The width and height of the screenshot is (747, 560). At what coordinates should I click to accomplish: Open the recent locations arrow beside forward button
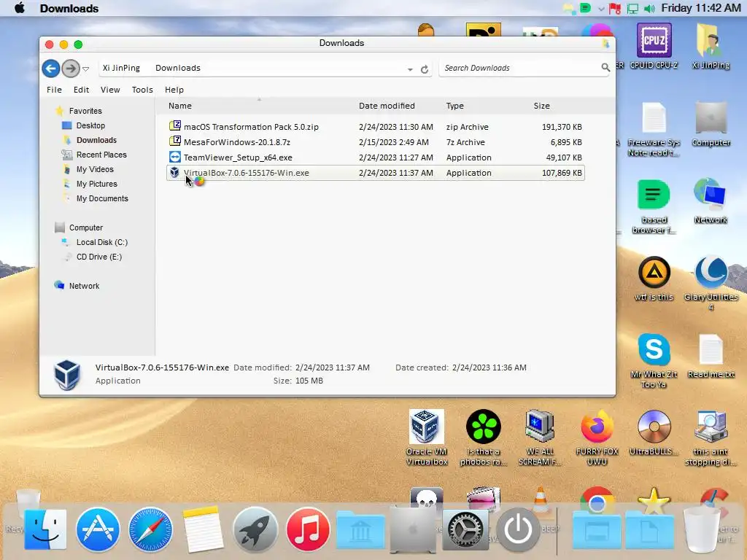pyautogui.click(x=86, y=69)
